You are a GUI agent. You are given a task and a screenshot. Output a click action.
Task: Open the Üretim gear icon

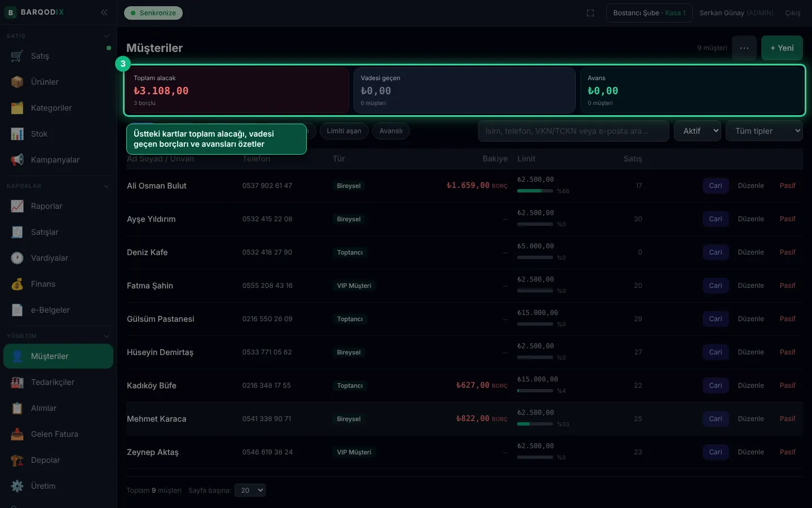17,486
